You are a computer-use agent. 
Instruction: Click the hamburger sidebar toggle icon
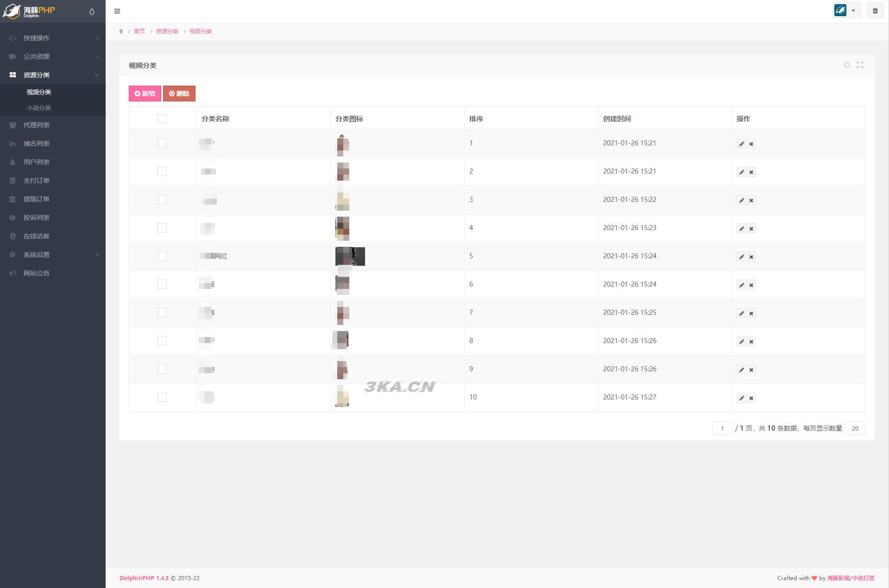point(117,11)
